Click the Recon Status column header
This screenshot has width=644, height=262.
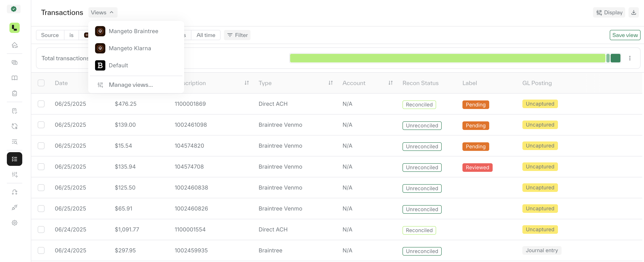pyautogui.click(x=420, y=83)
